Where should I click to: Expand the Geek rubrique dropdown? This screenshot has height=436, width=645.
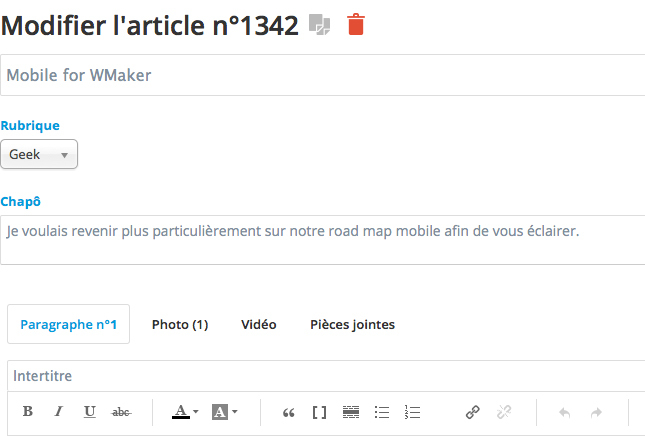click(39, 154)
